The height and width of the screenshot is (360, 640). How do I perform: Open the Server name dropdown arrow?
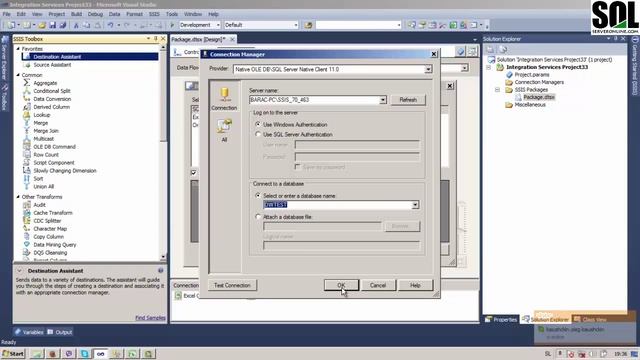(382, 100)
